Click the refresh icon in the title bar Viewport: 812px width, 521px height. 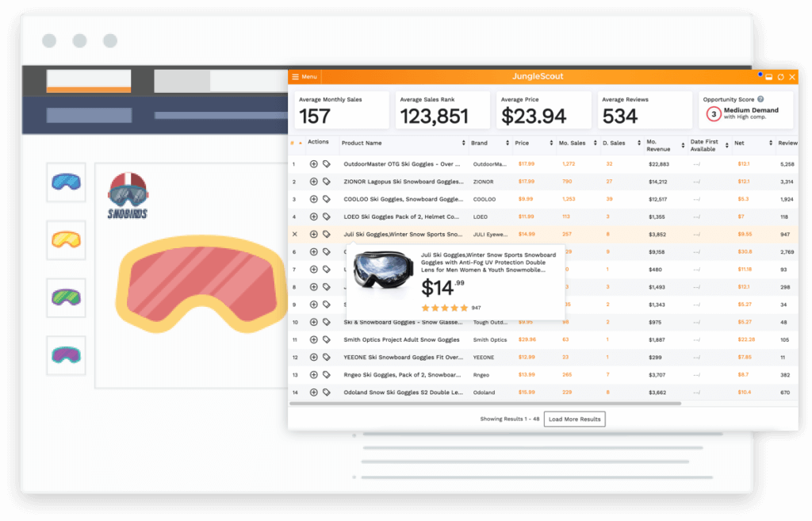[781, 77]
